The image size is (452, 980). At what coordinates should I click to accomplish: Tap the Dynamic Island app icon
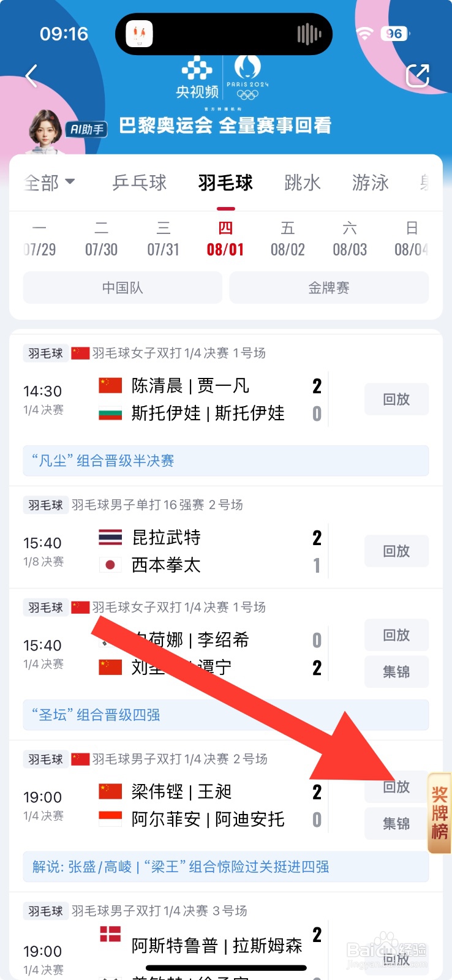[139, 34]
